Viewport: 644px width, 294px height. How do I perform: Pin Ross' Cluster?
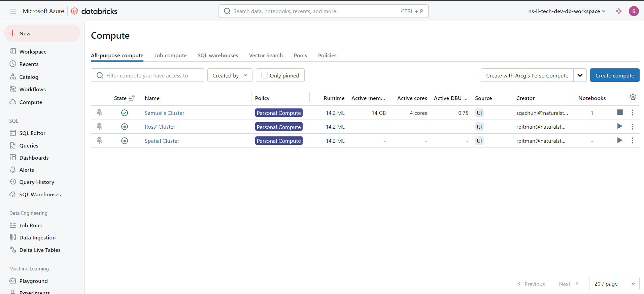pos(99,127)
